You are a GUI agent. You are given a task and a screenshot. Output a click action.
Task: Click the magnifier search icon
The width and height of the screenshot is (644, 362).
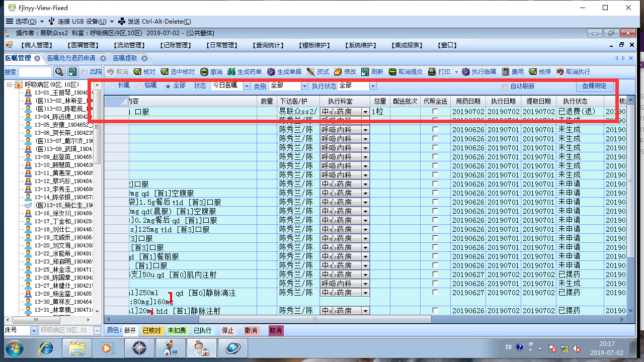tap(59, 72)
